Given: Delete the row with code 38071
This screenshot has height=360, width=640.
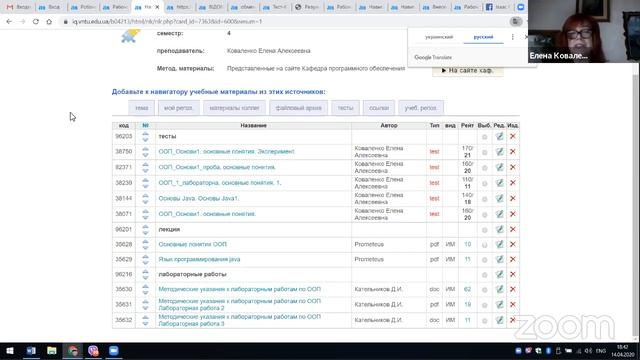Looking at the screenshot, I should [x=513, y=214].
